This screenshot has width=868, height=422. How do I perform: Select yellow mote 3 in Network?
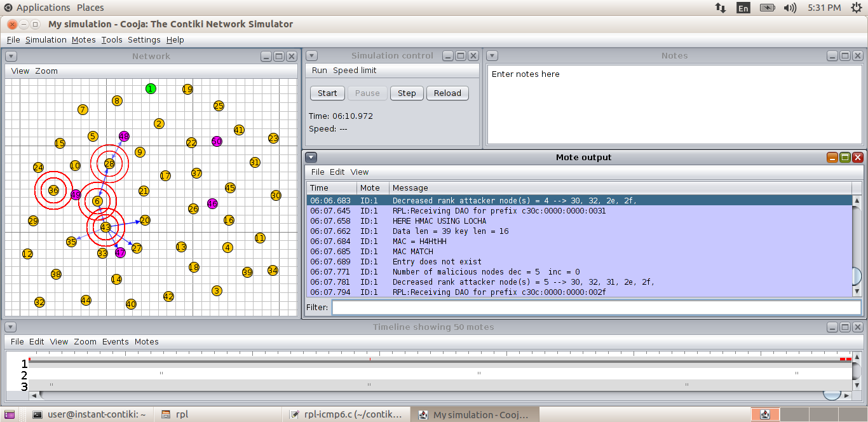point(217,290)
